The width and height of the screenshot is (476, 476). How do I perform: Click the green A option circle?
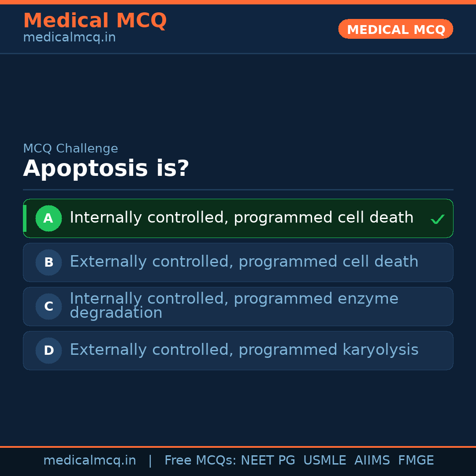(48, 218)
